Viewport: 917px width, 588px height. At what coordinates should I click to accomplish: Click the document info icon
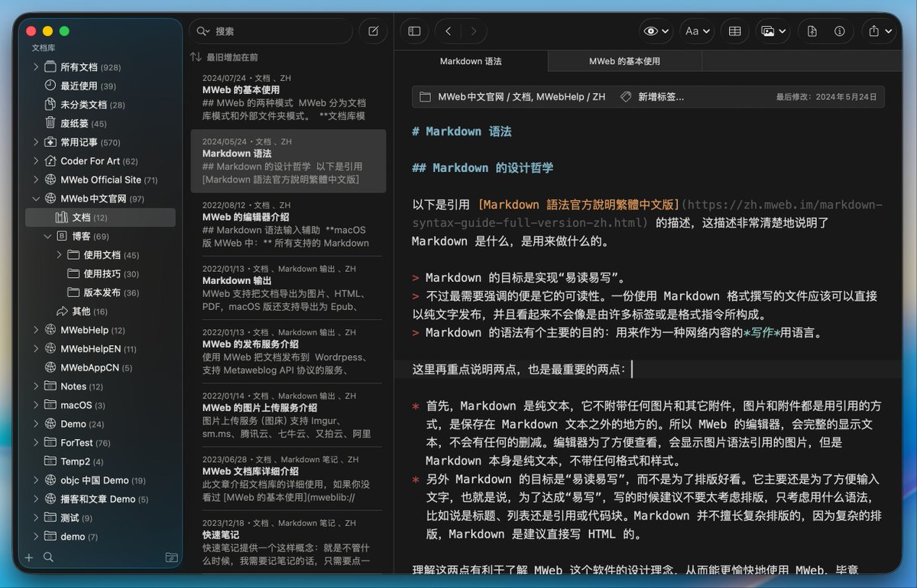[x=838, y=31]
